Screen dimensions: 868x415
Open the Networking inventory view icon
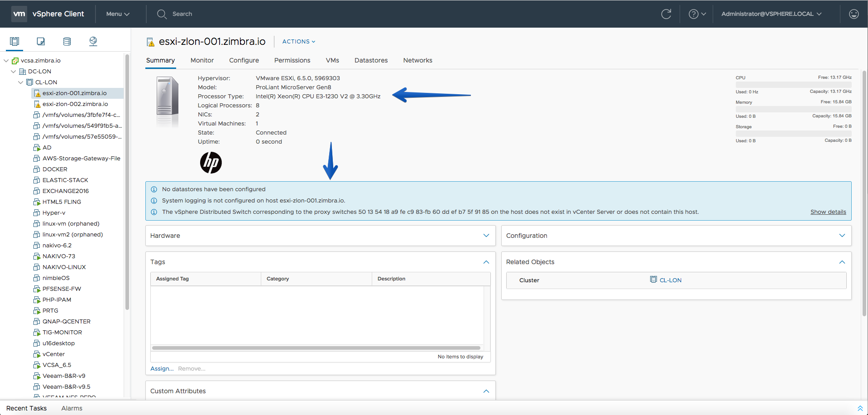(93, 42)
